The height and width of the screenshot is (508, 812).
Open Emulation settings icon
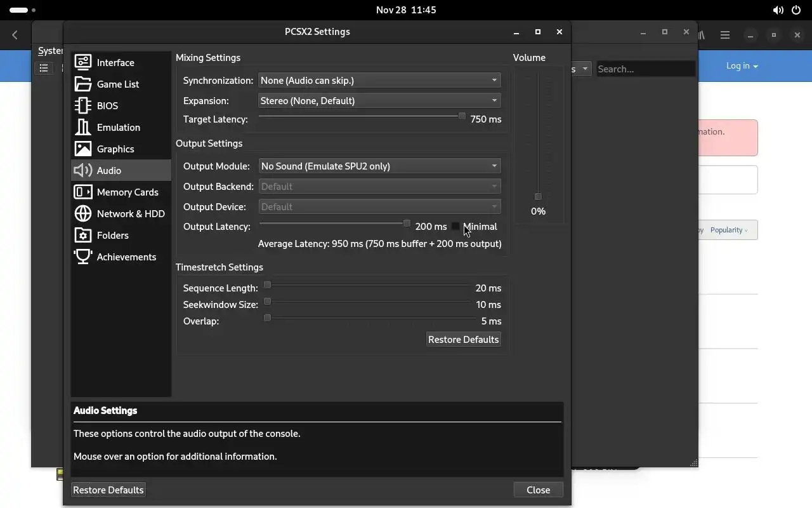coord(83,127)
